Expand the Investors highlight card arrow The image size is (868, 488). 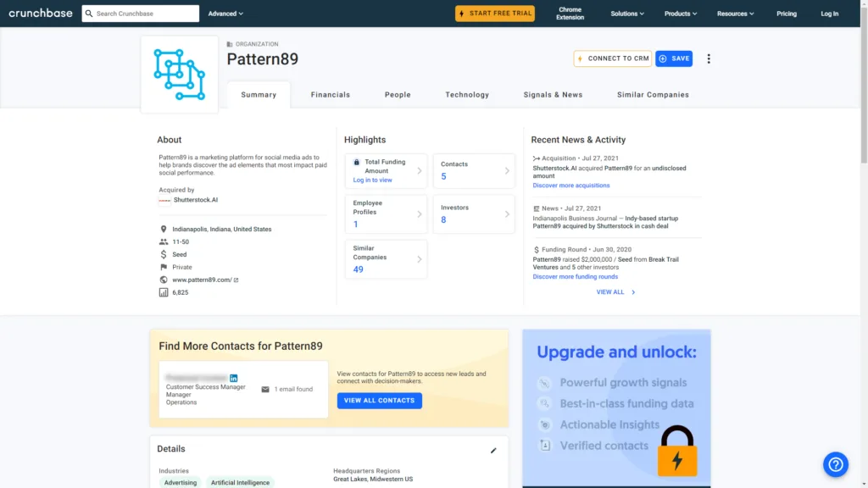(507, 214)
